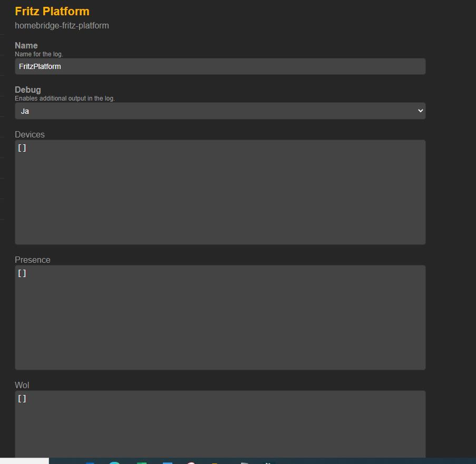Open the yellow taskbar icon
Viewport: 476px width, 464px height.
215,463
